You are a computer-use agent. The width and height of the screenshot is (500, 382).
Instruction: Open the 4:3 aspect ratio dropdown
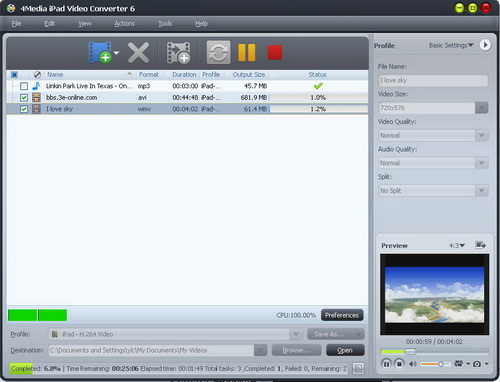[457, 246]
